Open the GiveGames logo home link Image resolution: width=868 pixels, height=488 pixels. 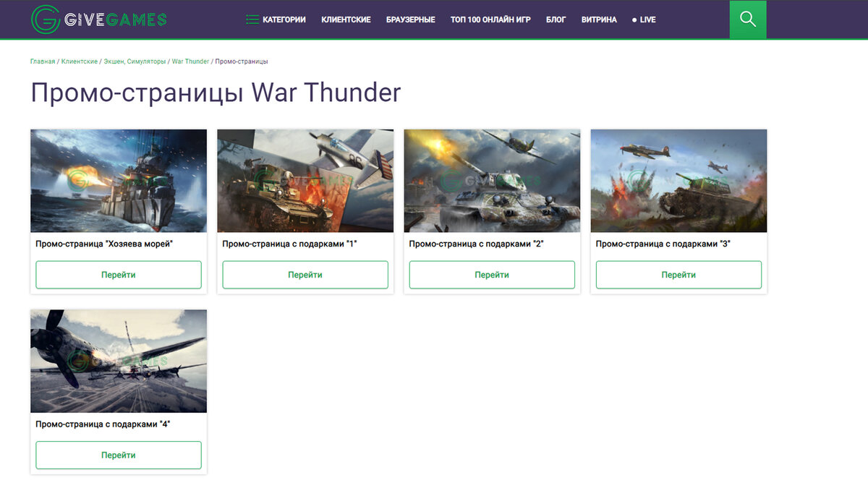(x=98, y=20)
